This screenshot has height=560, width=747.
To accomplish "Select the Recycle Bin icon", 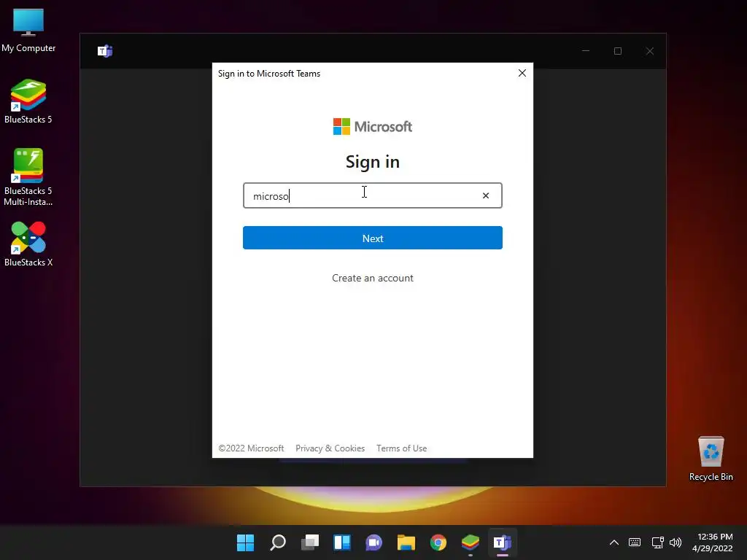I will coord(711,459).
